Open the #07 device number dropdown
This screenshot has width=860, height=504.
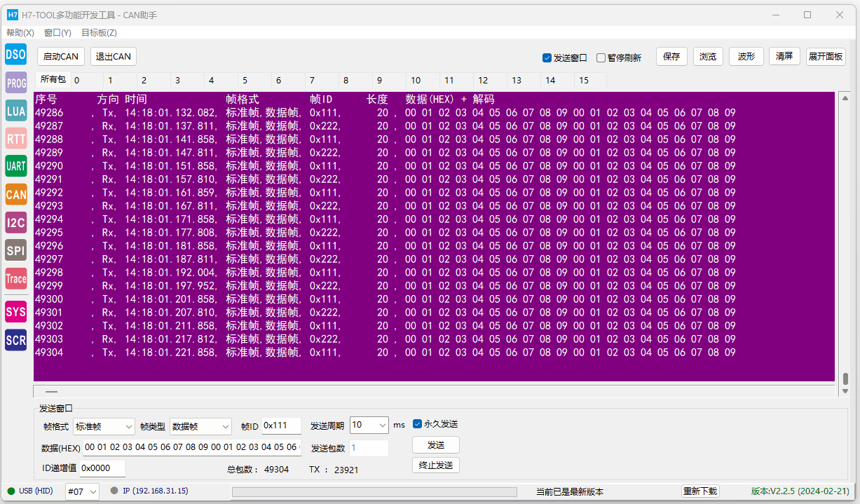coord(82,492)
